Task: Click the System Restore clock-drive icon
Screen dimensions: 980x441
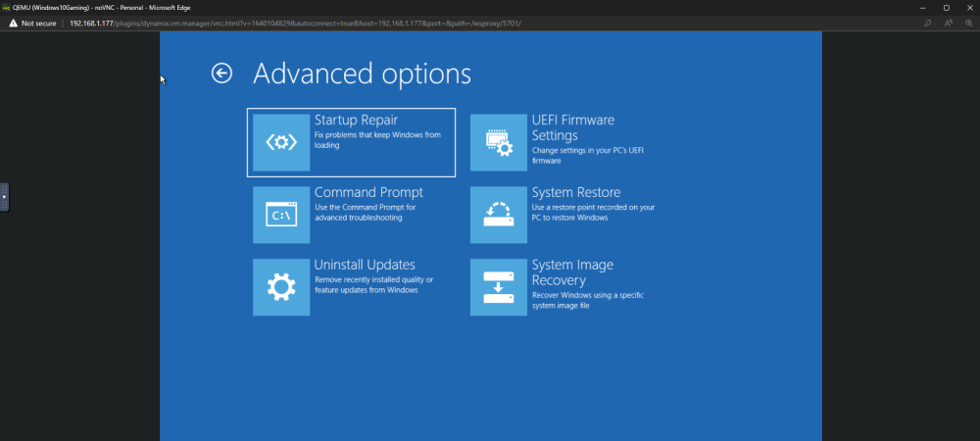Action: pyautogui.click(x=499, y=215)
